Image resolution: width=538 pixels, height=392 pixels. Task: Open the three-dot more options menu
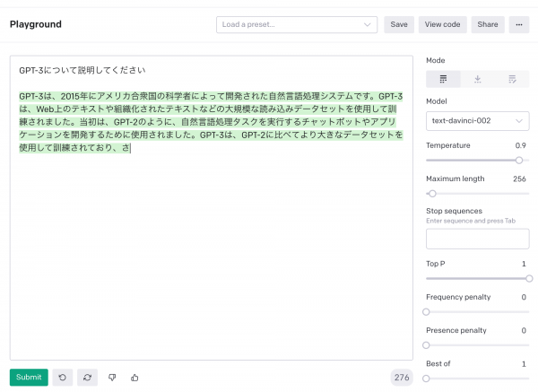519,25
